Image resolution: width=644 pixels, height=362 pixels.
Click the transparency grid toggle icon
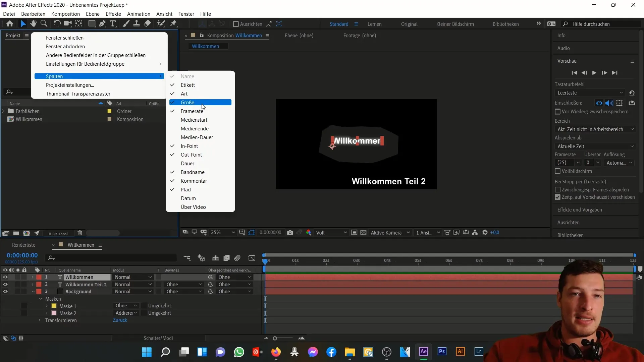coord(363,233)
